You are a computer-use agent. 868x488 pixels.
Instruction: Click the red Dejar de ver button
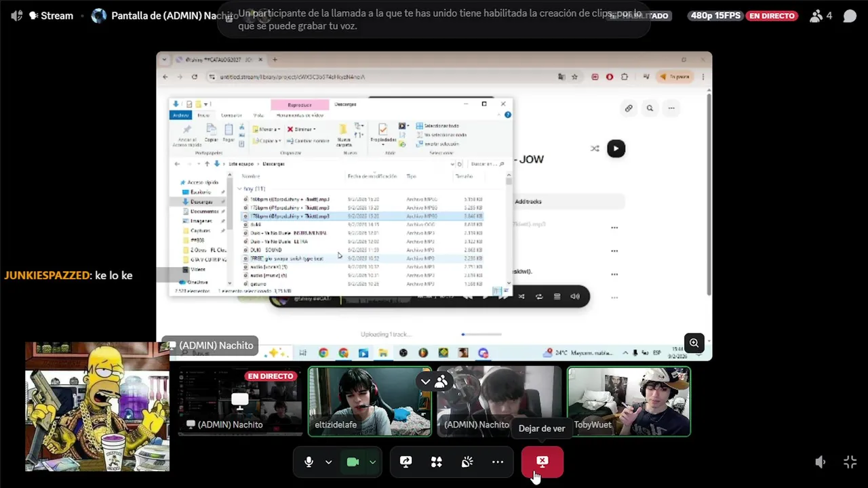pyautogui.click(x=542, y=462)
